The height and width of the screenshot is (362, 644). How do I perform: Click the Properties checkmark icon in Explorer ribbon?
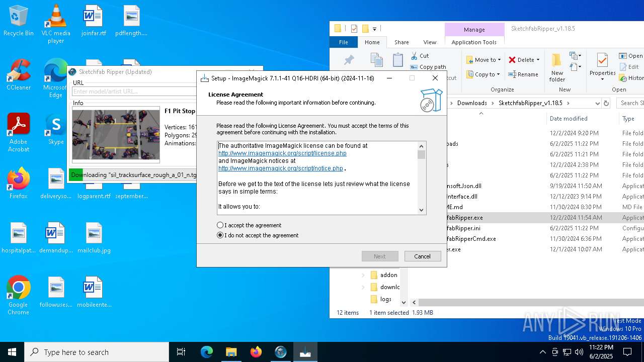point(602,60)
